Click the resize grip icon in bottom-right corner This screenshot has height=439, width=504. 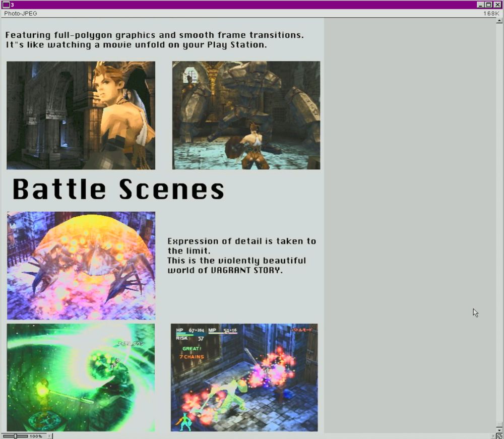499,436
